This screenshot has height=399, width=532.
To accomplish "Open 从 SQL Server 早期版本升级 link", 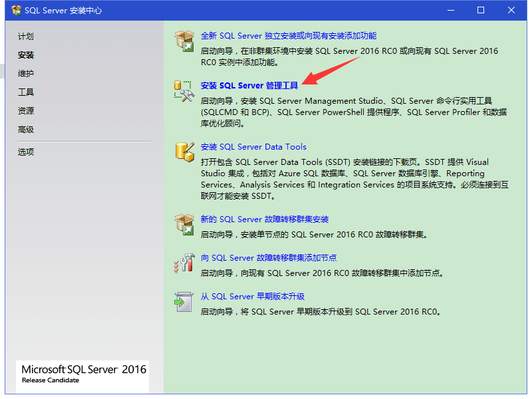I will 253,296.
